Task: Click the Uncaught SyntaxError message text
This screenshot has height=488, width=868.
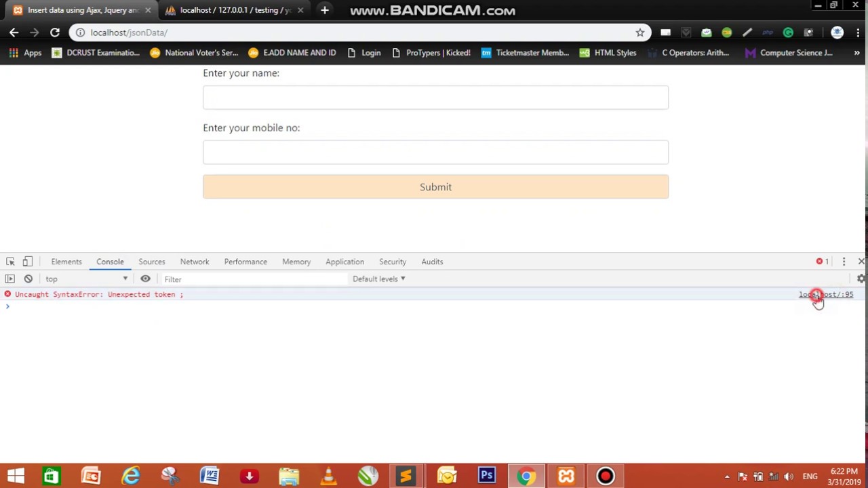Action: click(x=99, y=295)
